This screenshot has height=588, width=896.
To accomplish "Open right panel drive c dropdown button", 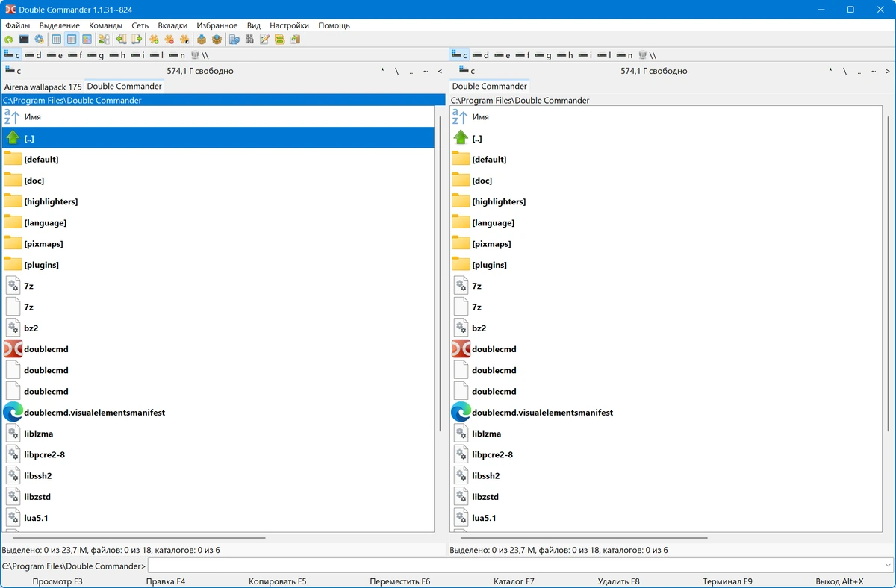I will [x=467, y=71].
